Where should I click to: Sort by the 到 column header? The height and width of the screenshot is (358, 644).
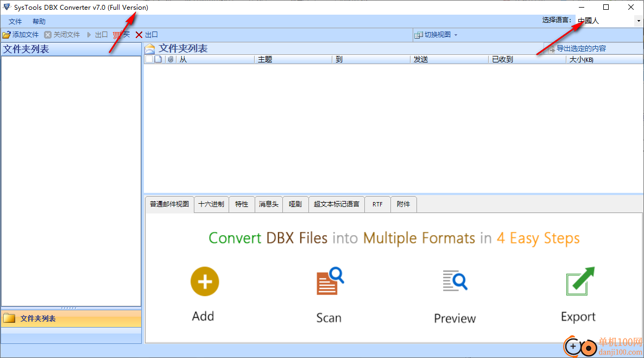[371, 60]
